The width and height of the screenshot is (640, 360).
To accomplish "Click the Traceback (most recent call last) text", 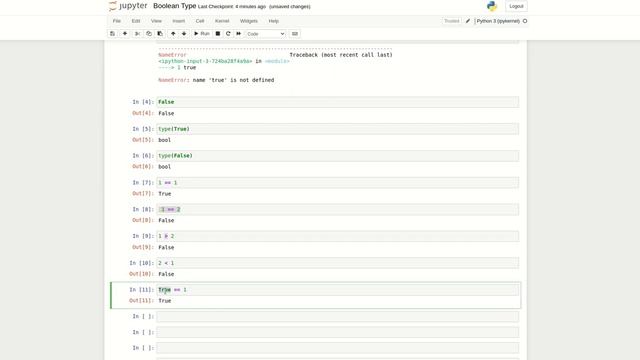I will 341,55.
